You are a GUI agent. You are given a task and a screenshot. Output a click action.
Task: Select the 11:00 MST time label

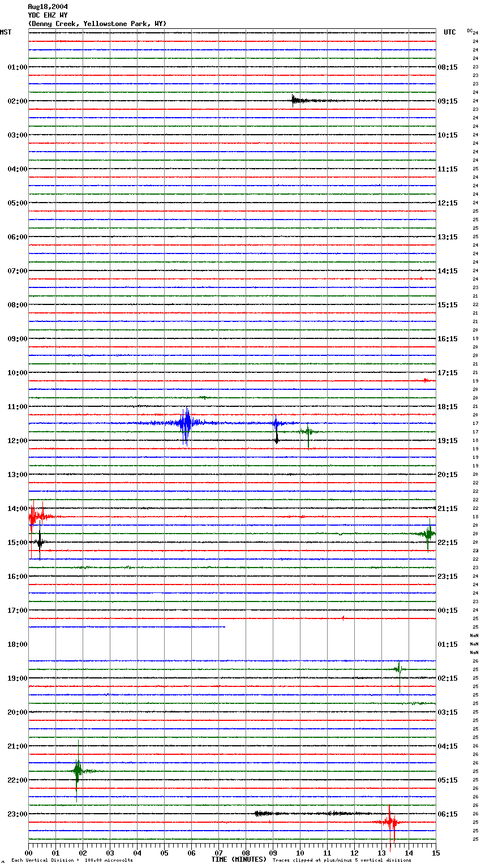click(x=18, y=407)
